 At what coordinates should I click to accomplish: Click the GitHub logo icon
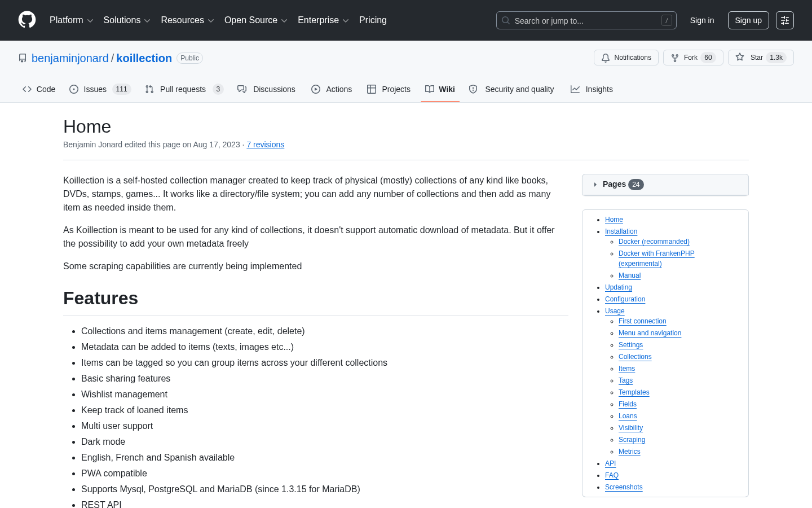27,20
